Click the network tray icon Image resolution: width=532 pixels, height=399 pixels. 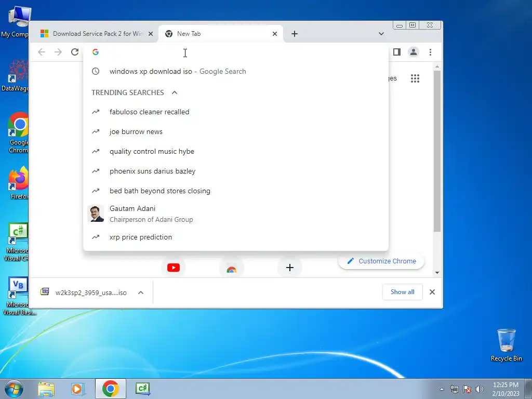coord(454,389)
